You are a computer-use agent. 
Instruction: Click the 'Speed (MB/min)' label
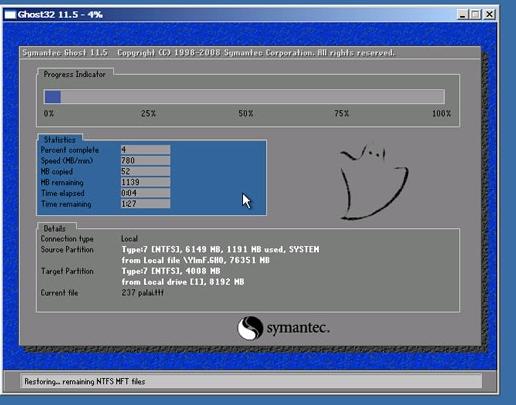pyautogui.click(x=67, y=161)
